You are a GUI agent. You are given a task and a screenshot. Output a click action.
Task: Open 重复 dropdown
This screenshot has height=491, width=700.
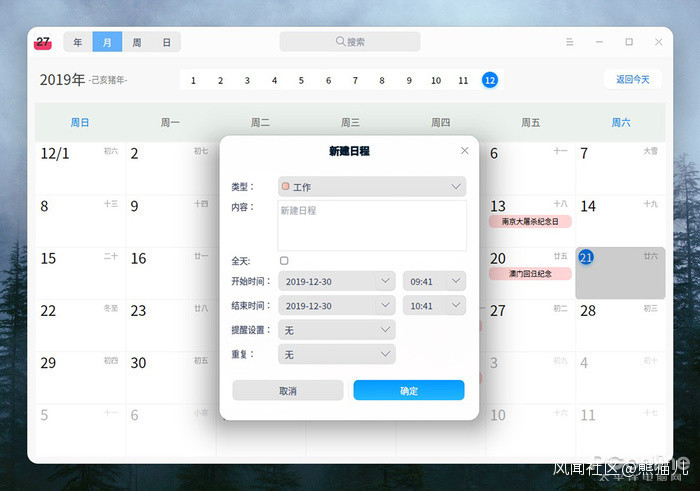337,354
